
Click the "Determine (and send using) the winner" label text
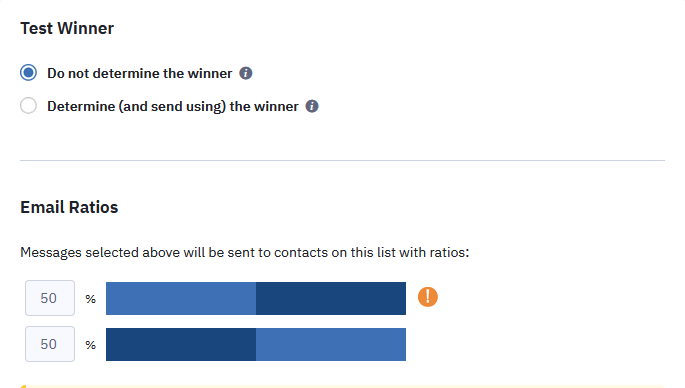click(173, 107)
